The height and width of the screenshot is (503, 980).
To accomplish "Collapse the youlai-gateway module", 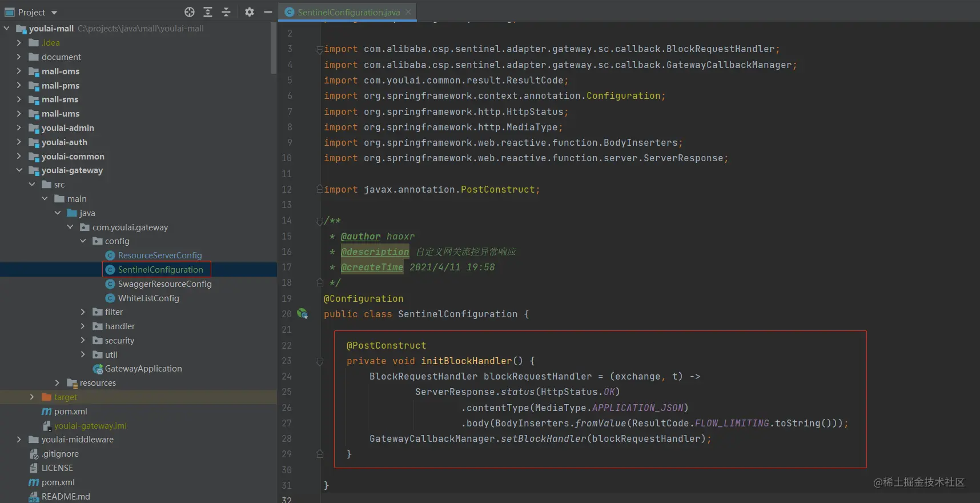I will pos(19,170).
